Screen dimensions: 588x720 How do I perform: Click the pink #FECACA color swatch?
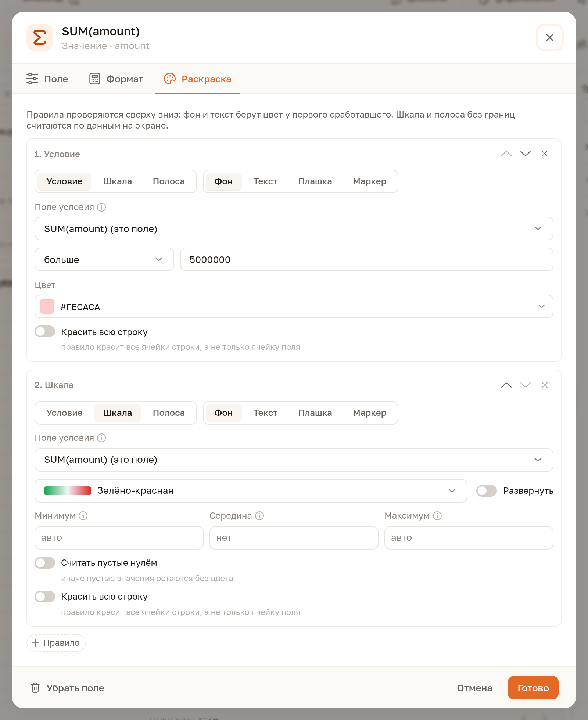[x=47, y=306]
